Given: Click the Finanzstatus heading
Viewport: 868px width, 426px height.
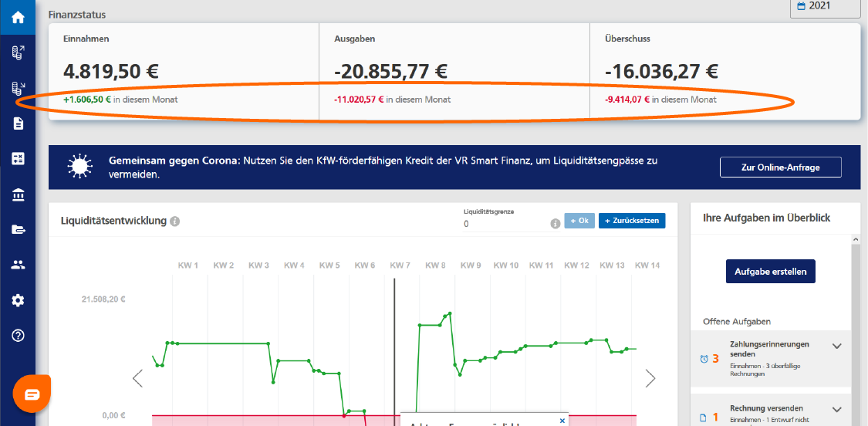Looking at the screenshot, I should [x=77, y=14].
